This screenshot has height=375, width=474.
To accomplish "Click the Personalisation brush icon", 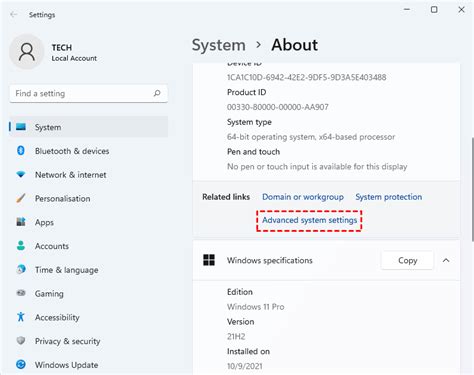I will pos(21,198).
